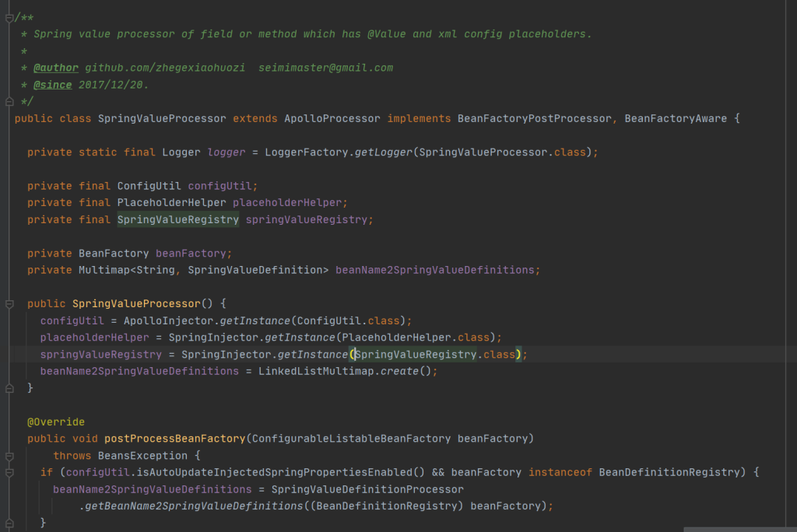Click the getLogger method call
The height and width of the screenshot is (532, 797).
(x=383, y=152)
